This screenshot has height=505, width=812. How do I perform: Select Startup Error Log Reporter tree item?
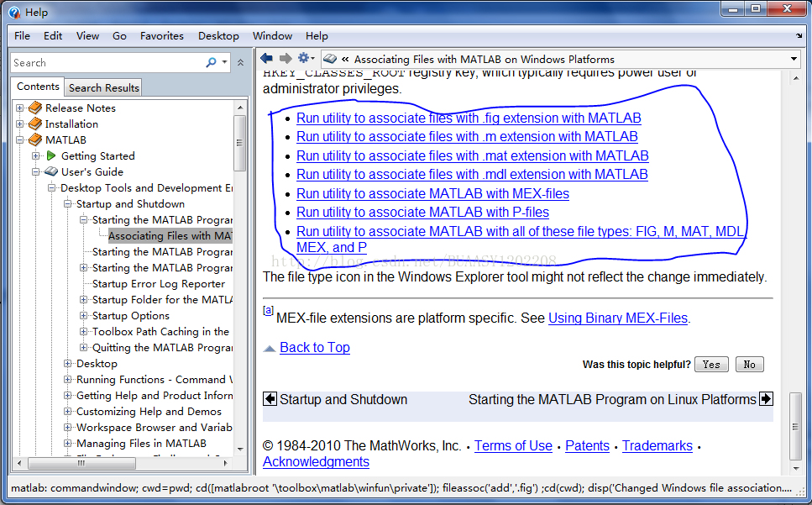coord(159,284)
